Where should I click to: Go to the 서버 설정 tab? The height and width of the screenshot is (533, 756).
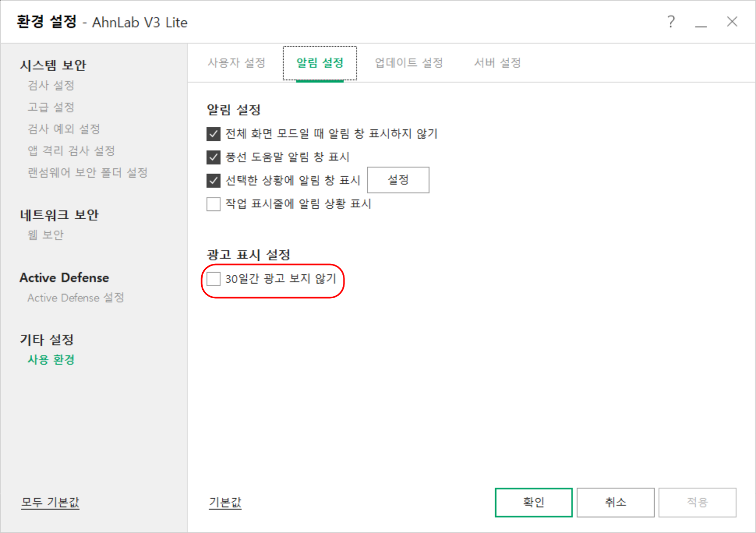pyautogui.click(x=497, y=63)
